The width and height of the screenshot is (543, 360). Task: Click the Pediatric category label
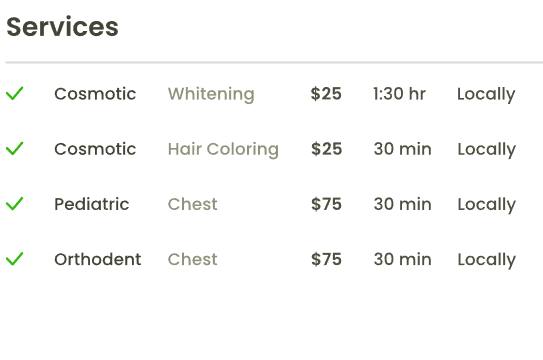[x=92, y=204]
